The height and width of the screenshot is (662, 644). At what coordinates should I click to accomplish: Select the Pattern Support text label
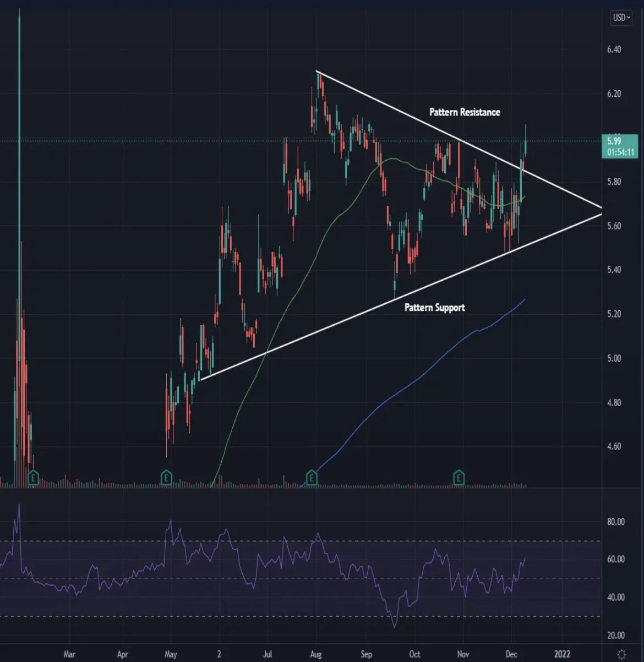point(435,308)
